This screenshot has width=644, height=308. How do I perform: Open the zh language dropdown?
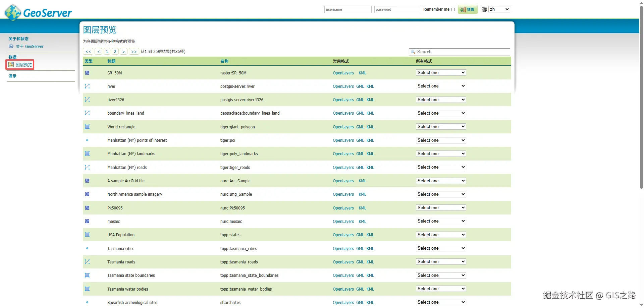pos(499,9)
